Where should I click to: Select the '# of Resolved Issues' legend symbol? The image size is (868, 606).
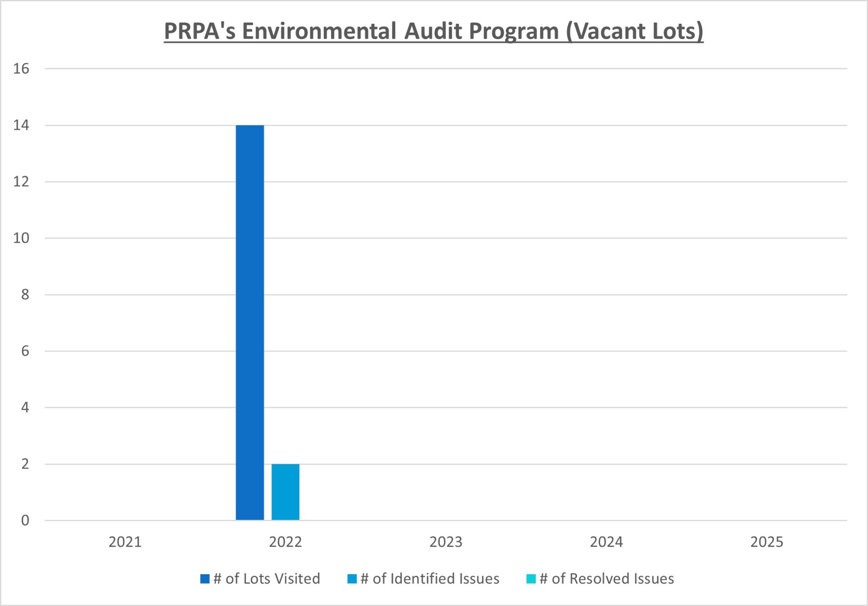(531, 578)
